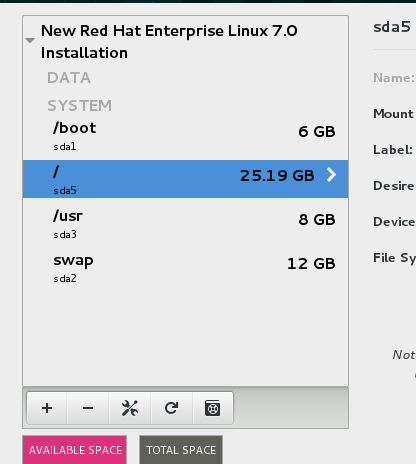Reload storage configuration from disk
Viewport: 416px width, 464px height.
(x=171, y=408)
